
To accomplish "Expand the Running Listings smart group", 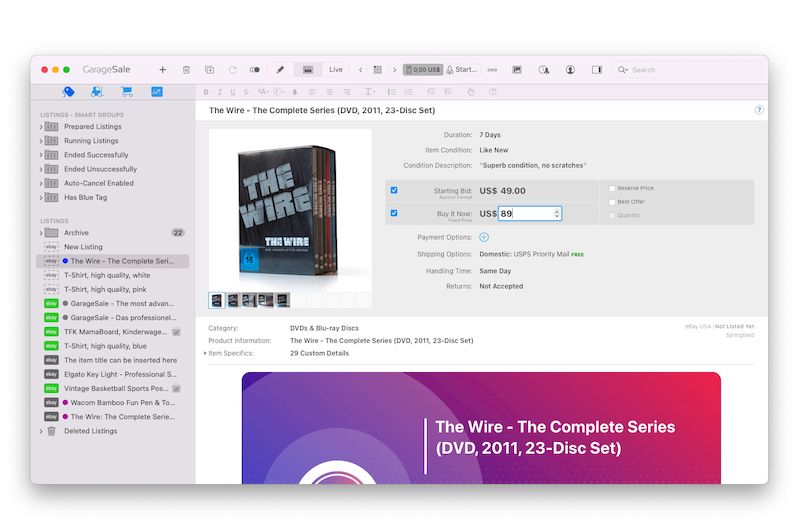I will click(41, 141).
